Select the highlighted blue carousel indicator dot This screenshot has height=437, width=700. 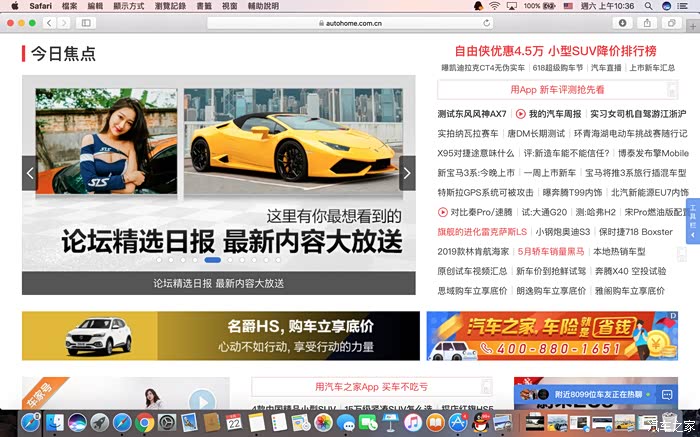tap(213, 260)
